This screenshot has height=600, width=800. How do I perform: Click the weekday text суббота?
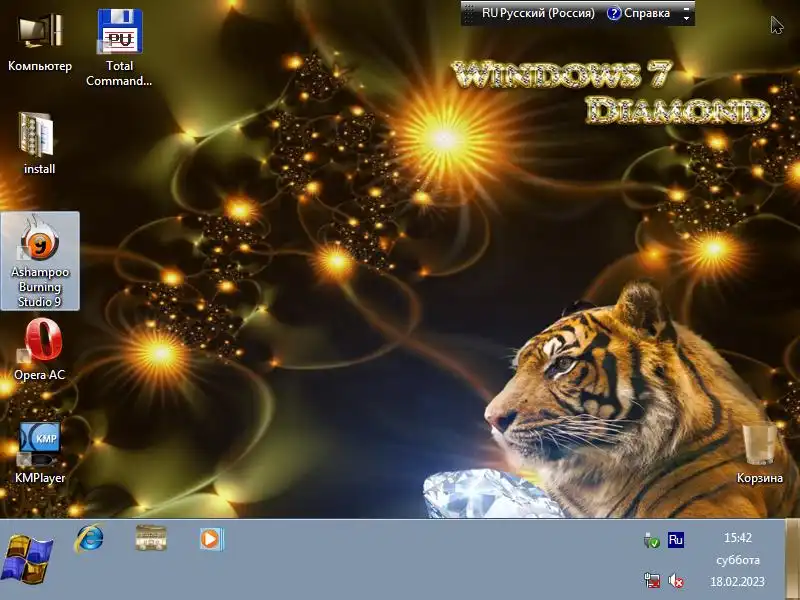[738, 560]
